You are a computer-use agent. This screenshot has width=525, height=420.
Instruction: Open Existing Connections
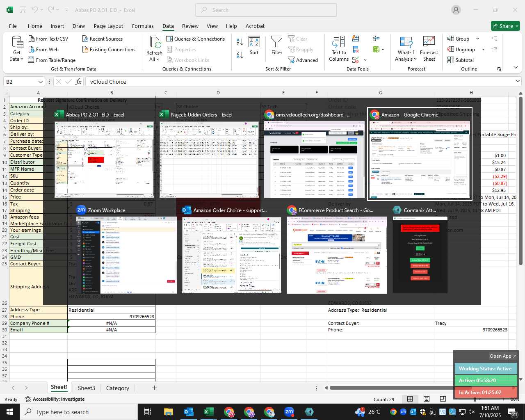[109, 49]
